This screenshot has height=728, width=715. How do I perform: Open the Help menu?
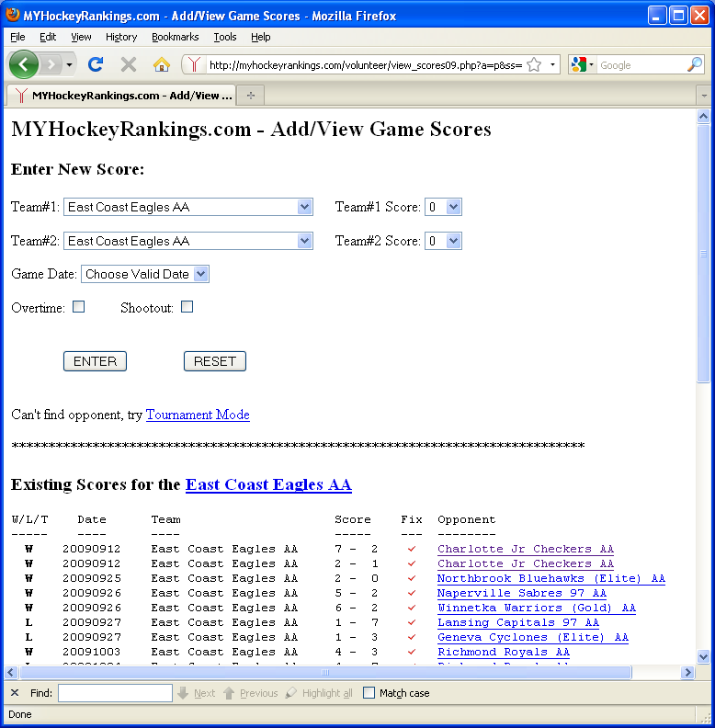pos(260,37)
